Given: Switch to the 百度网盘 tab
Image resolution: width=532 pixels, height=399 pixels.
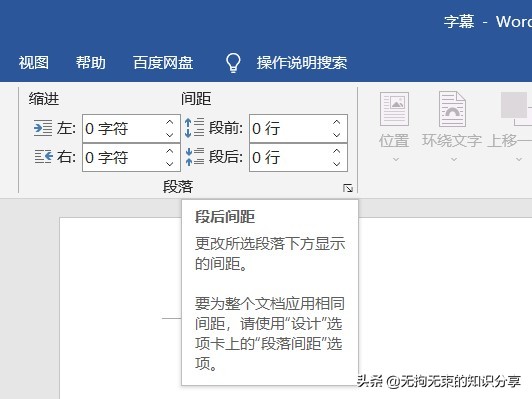Looking at the screenshot, I should pos(163,63).
